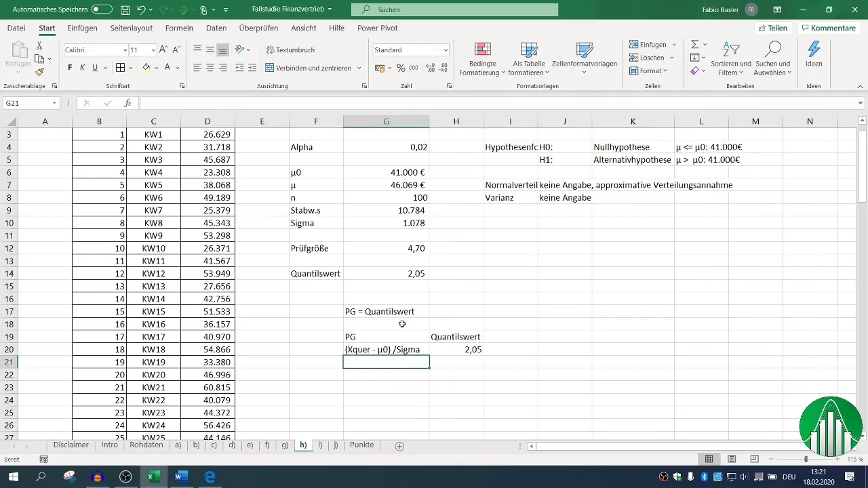This screenshot has width=868, height=488.
Task: Add a new sheet with plus icon
Action: point(399,446)
